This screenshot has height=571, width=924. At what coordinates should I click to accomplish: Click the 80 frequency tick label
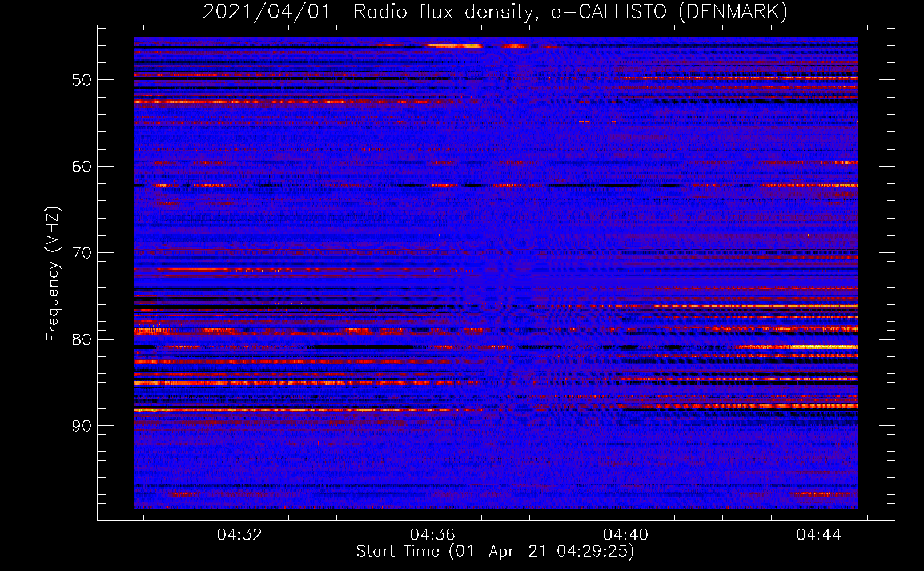point(82,340)
